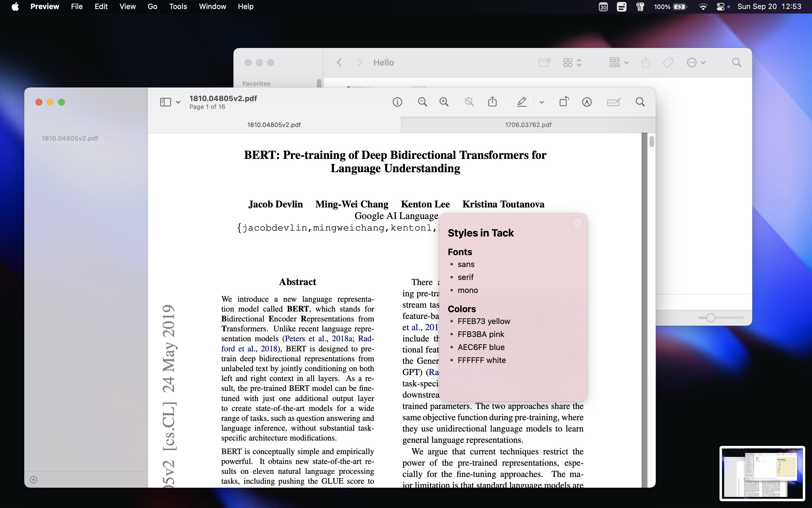
Task: Click the Zoom Out magnifier icon
Action: coord(422,102)
